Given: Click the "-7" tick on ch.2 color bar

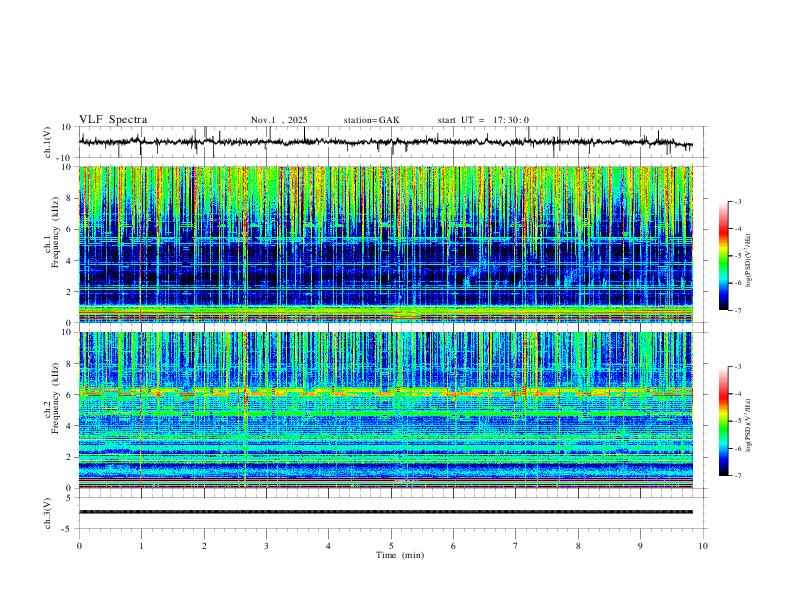Looking at the screenshot, I should tap(737, 476).
